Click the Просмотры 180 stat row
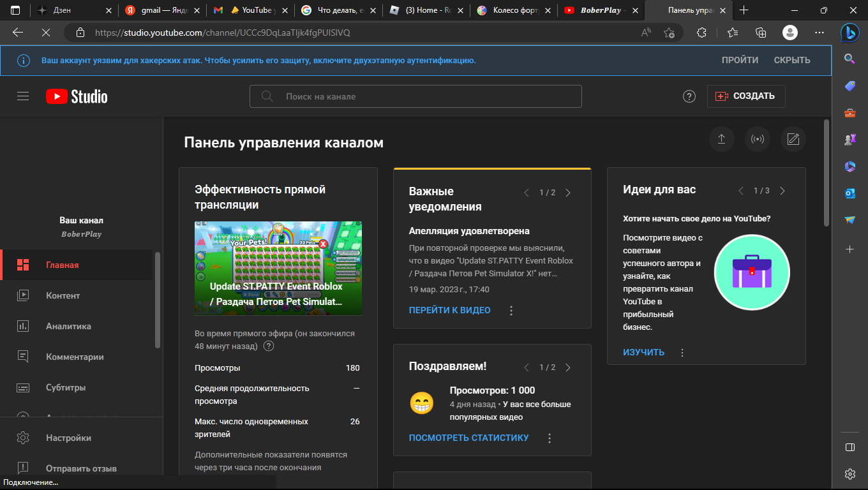868x490 pixels. 277,368
